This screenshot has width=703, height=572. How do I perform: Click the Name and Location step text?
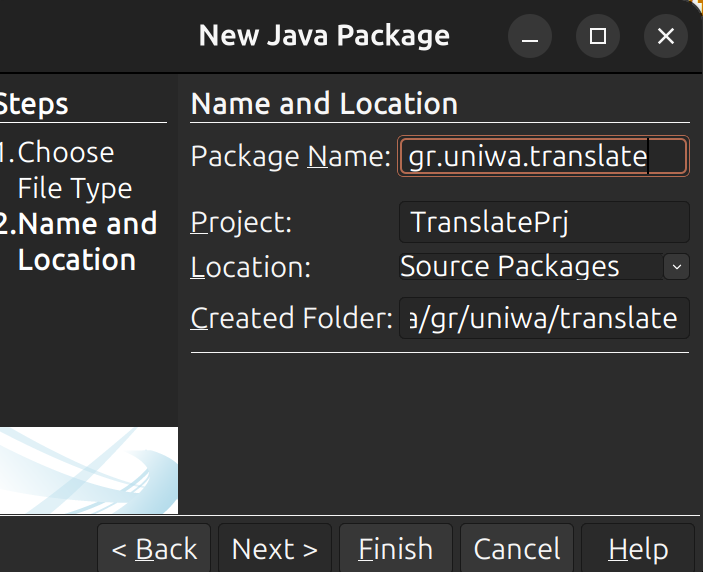(78, 242)
